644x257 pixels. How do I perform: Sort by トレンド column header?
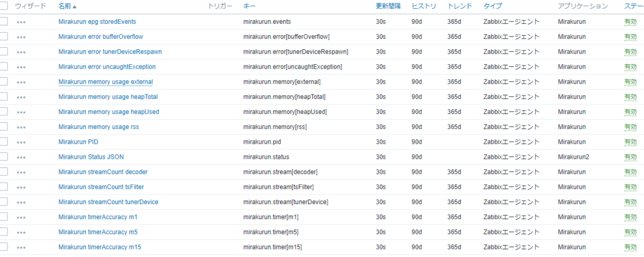460,6
